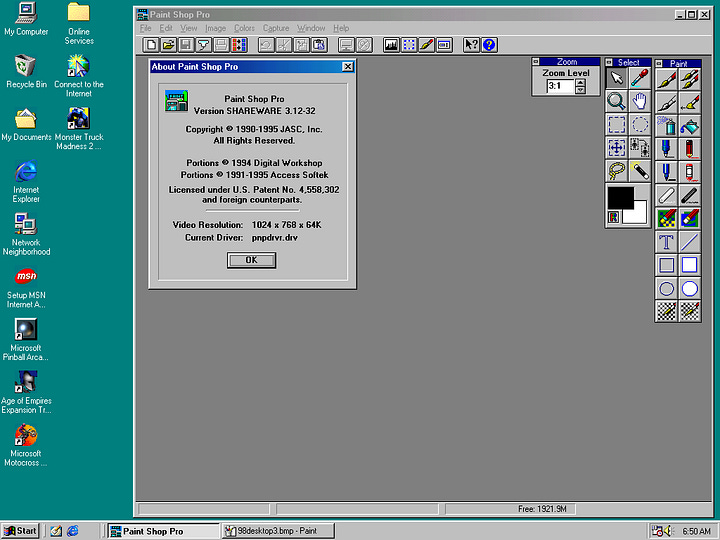
Task: Open the Capture menu
Action: point(276,28)
